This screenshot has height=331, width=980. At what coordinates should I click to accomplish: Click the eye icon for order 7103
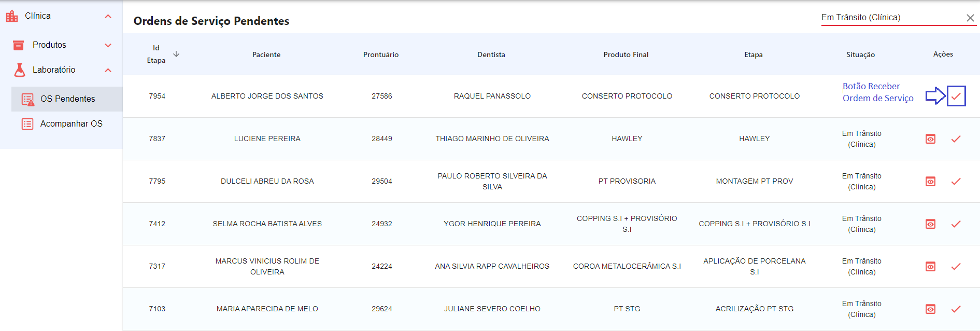(931, 309)
